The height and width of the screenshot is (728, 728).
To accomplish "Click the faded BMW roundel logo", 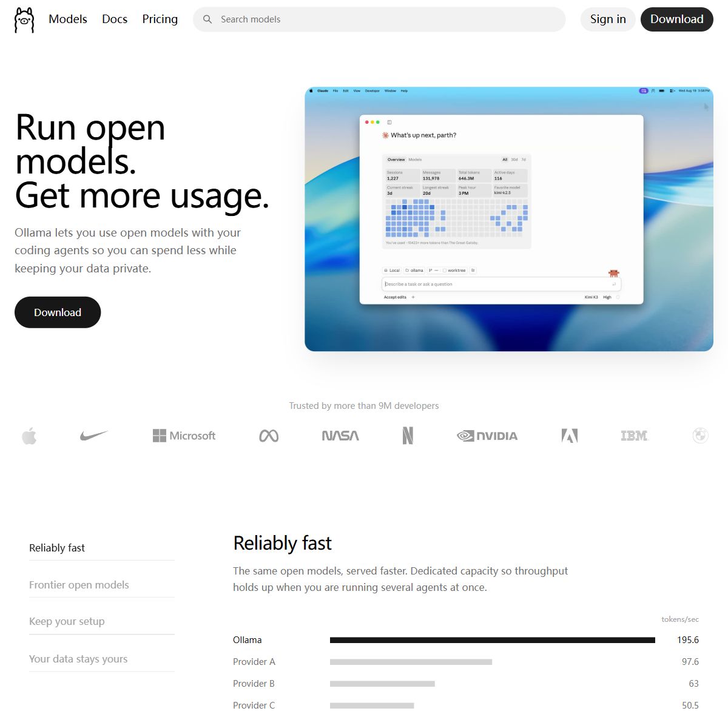I will click(700, 436).
